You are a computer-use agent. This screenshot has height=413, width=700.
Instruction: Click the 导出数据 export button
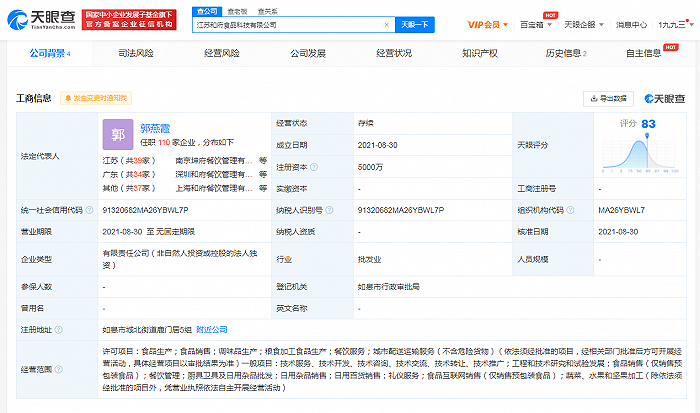click(x=608, y=98)
